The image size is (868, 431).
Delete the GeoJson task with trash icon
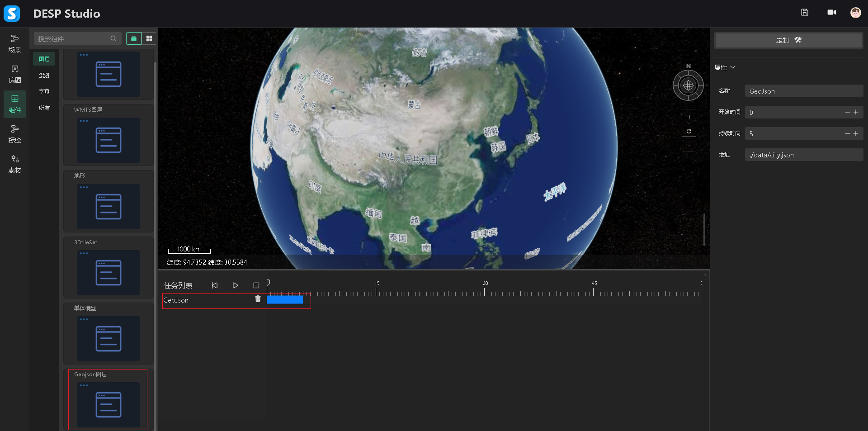pos(258,299)
